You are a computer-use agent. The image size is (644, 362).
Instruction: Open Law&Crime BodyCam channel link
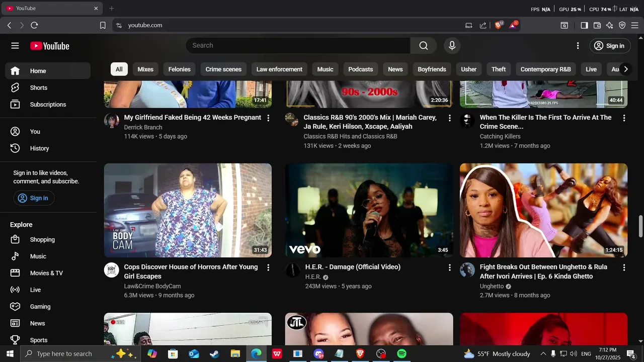tap(152, 286)
